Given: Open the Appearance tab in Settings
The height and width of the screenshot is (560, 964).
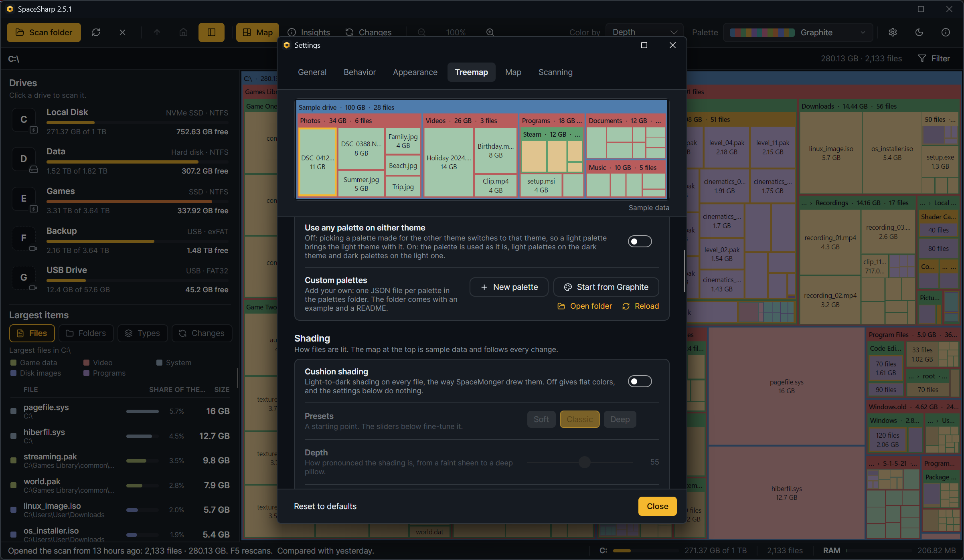Looking at the screenshot, I should 415,72.
